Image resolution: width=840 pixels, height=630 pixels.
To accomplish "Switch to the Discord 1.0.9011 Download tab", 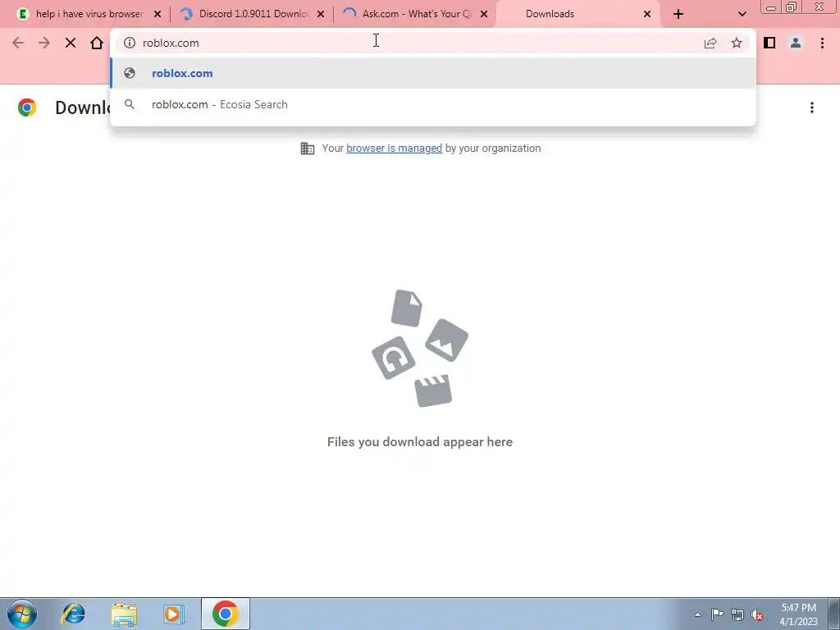I will pos(253,14).
